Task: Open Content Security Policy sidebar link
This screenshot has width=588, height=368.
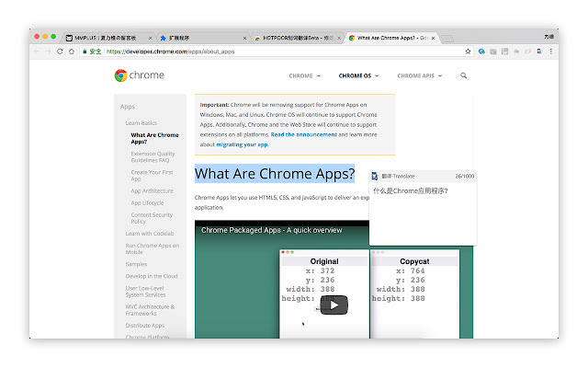Action: point(152,218)
